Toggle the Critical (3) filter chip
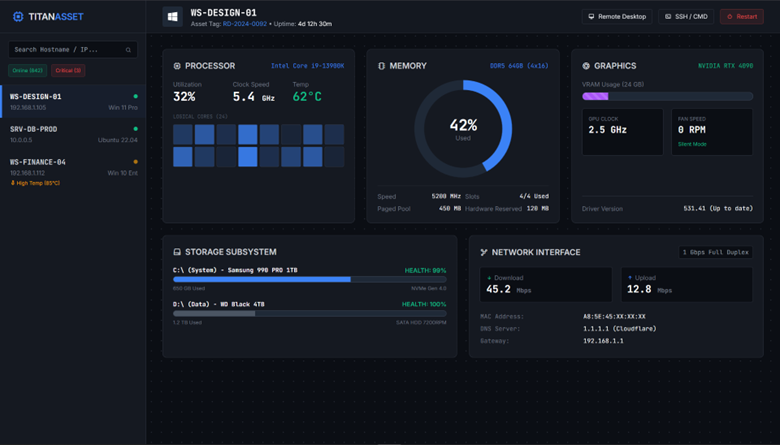 point(69,71)
